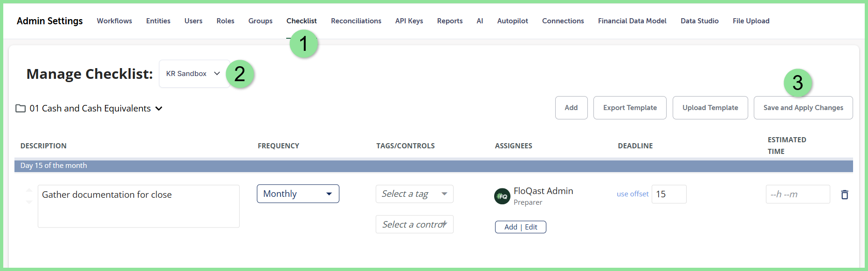Move task down with reorder arrow
The width and height of the screenshot is (868, 271).
(29, 202)
